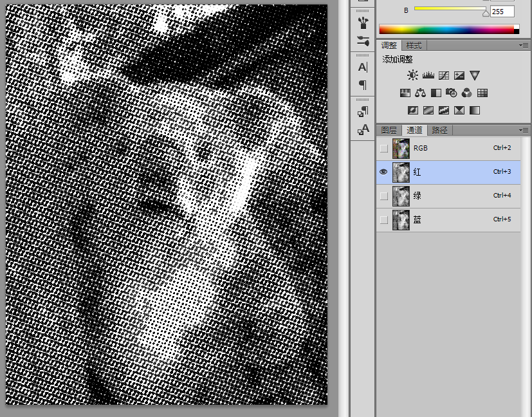532x417 pixels.
Task: Open the 调整 panel flyout menu
Action: tap(524, 45)
